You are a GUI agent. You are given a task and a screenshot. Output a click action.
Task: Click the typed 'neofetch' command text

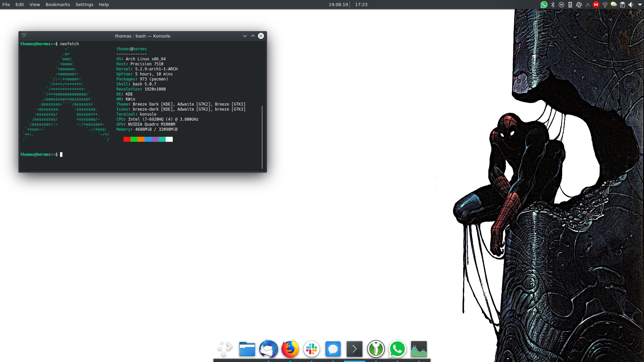69,44
